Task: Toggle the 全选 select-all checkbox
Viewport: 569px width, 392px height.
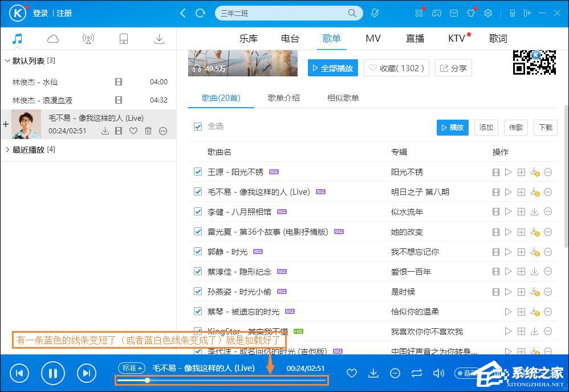Action: pos(197,126)
